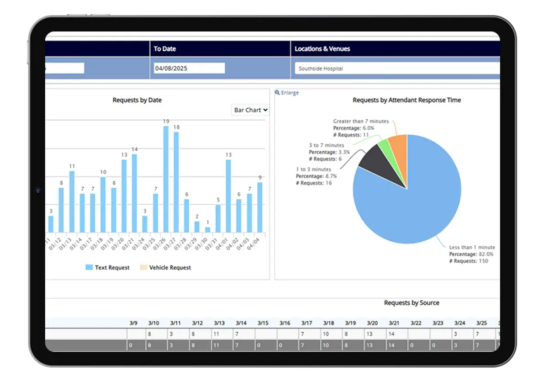This screenshot has height=392, width=548.
Task: Click the Text Request legend label
Action: pos(112,268)
